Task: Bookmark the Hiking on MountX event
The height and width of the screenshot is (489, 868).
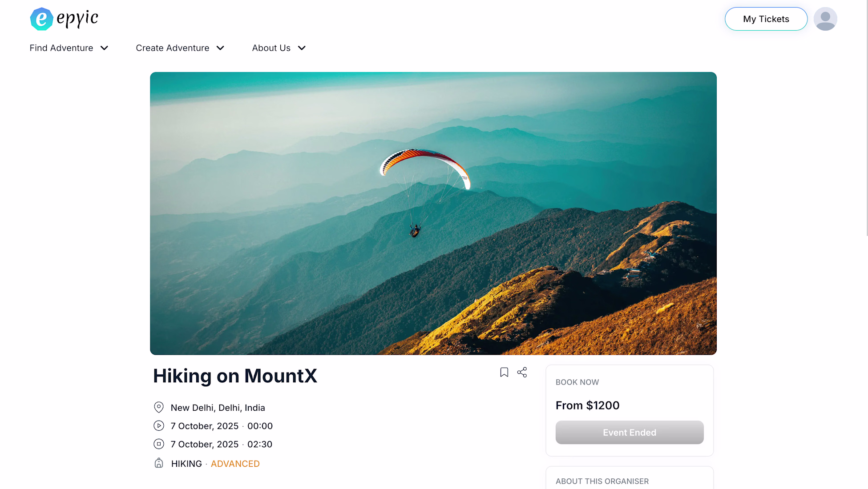Action: (504, 372)
